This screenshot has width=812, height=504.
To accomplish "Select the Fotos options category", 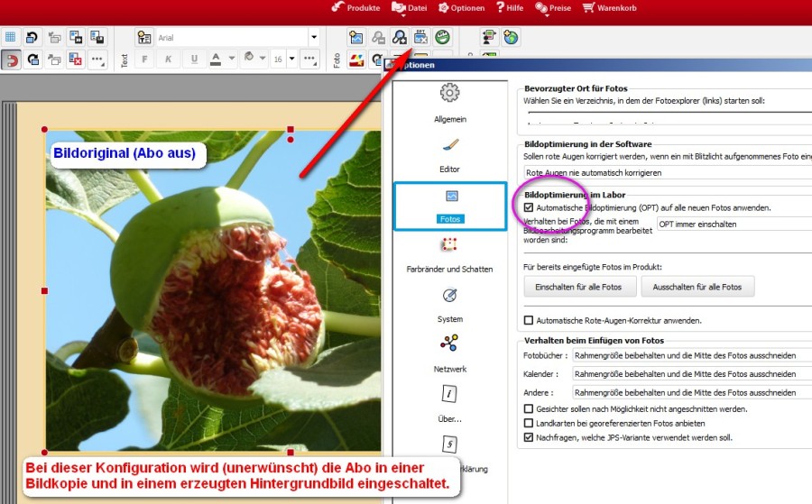I will tap(450, 206).
